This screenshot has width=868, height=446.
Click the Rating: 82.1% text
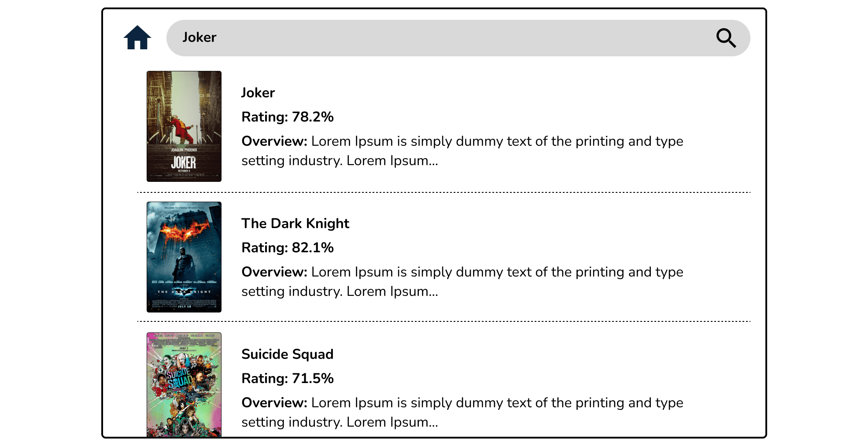[x=288, y=248]
